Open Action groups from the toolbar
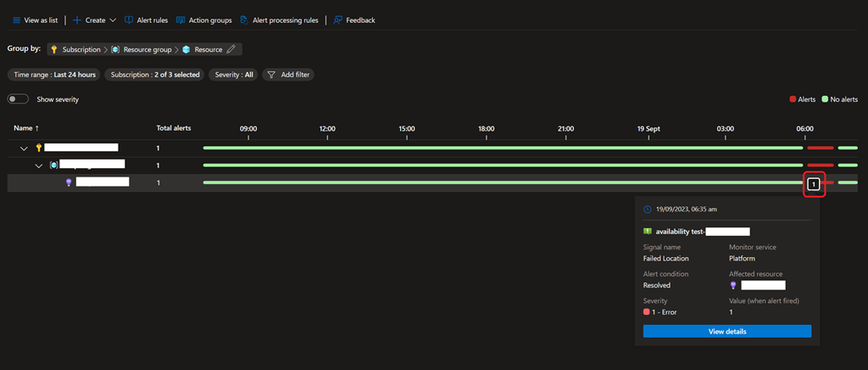Viewport: 868px width, 370px height. click(203, 20)
